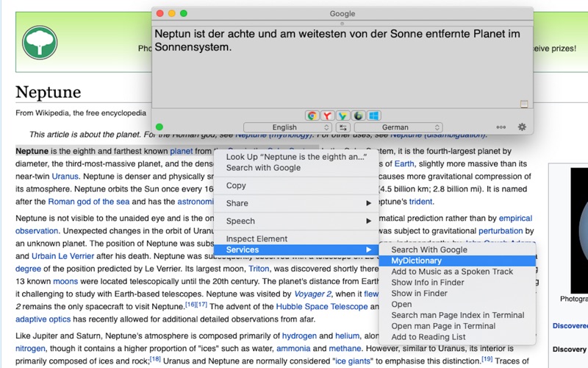Open the perturbation link
This screenshot has height=368, width=588.
[501, 231]
